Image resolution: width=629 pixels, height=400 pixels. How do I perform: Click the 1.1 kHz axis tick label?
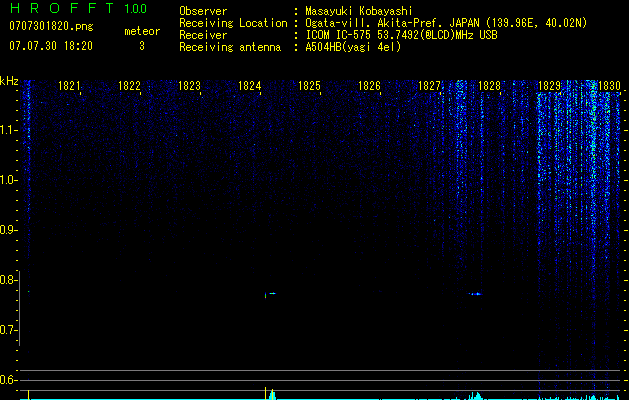pyautogui.click(x=7, y=130)
